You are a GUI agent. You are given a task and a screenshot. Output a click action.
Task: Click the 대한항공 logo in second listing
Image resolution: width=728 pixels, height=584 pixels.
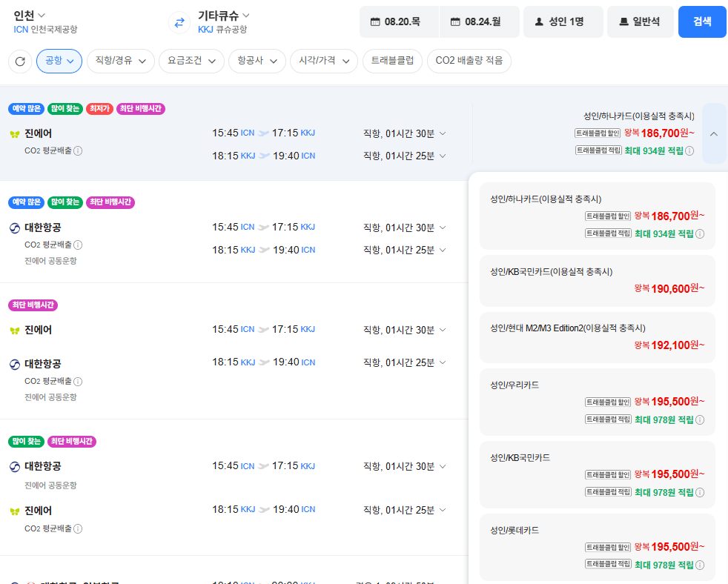[15, 228]
